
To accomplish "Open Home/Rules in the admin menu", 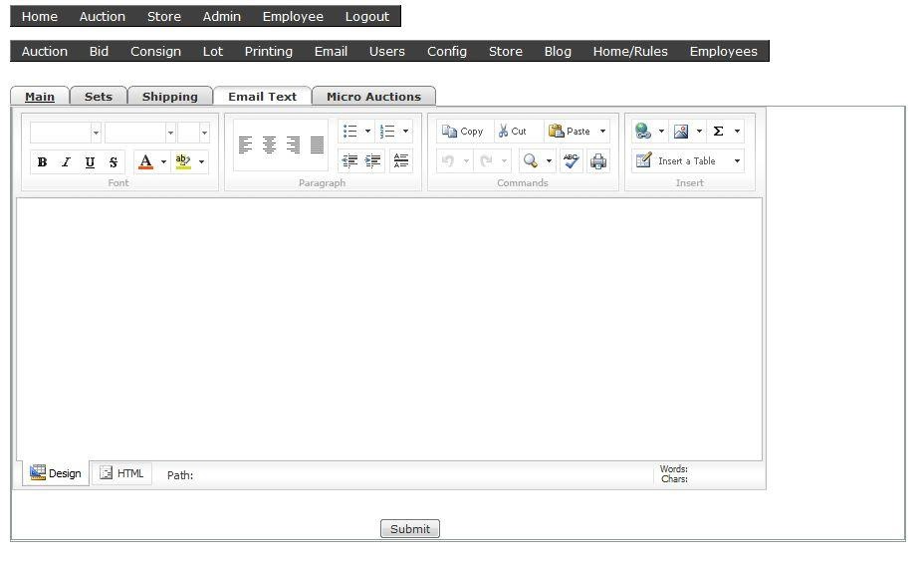I will click(x=630, y=51).
